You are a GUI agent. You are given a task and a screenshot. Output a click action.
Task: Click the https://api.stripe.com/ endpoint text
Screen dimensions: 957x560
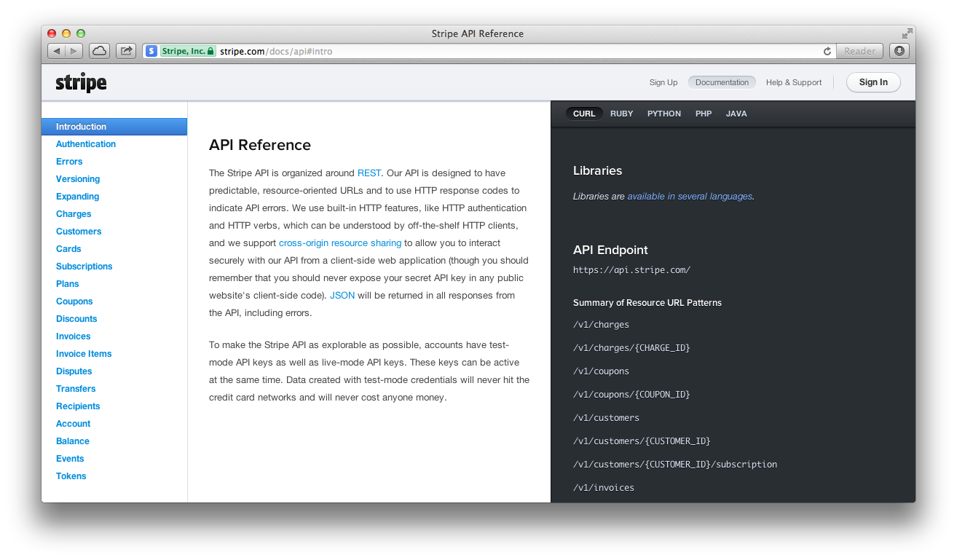tap(631, 270)
